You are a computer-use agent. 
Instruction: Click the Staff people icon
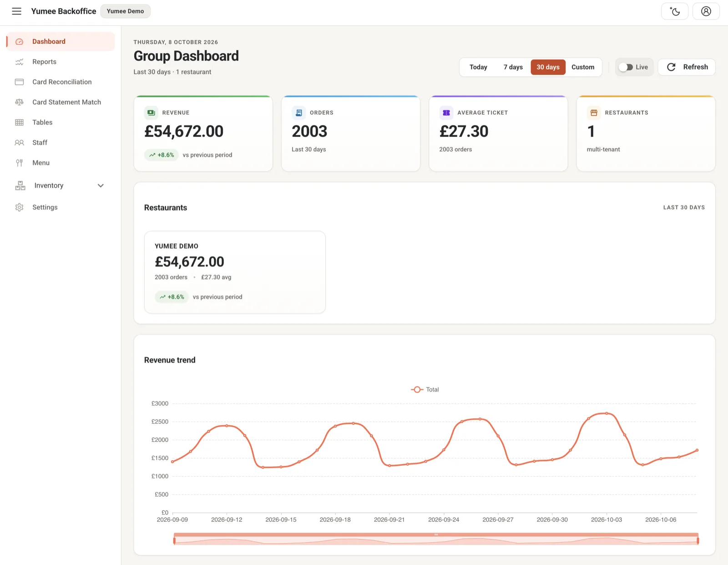pos(19,143)
